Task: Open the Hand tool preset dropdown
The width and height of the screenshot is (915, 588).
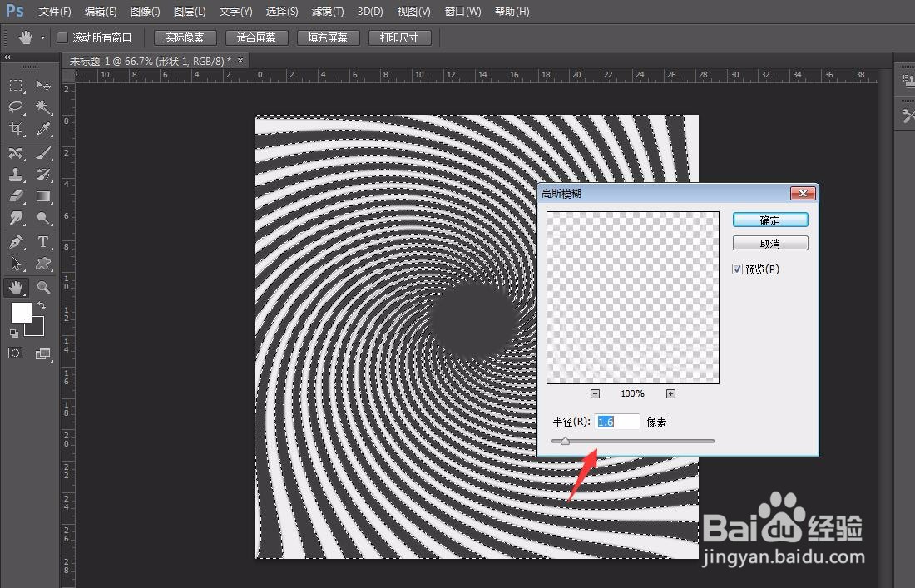Action: [42, 38]
